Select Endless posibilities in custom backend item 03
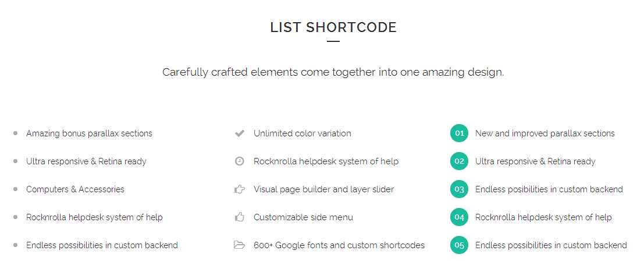The image size is (644, 268). [x=549, y=189]
